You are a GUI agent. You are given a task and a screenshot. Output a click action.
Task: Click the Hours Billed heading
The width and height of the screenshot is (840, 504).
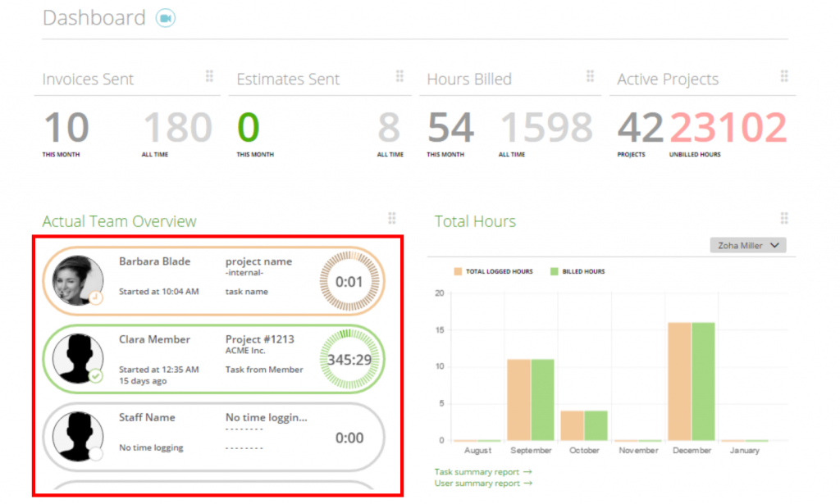pos(469,79)
